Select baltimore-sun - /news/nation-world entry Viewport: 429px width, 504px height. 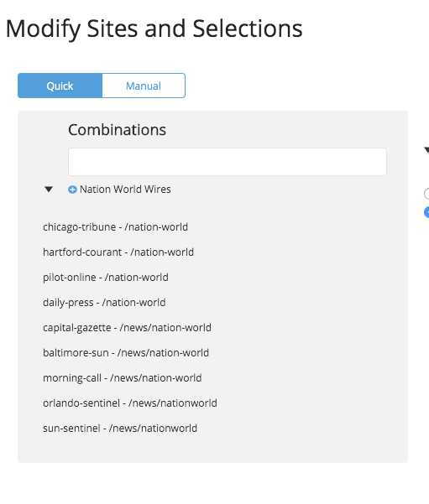coord(126,352)
